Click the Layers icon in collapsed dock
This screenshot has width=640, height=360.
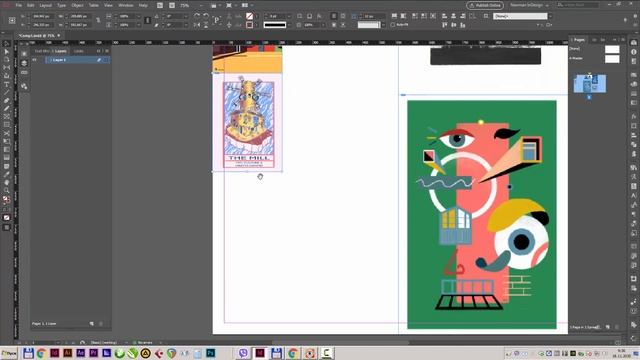(24, 63)
